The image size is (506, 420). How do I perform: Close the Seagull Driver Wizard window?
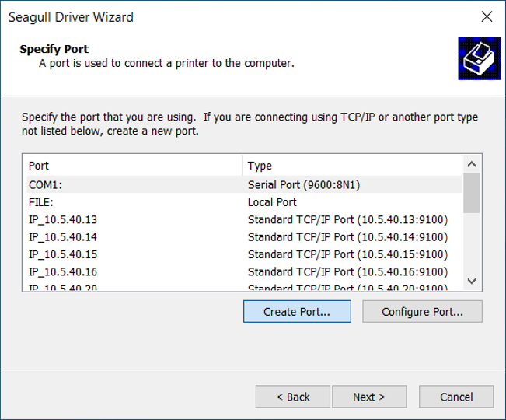point(487,16)
